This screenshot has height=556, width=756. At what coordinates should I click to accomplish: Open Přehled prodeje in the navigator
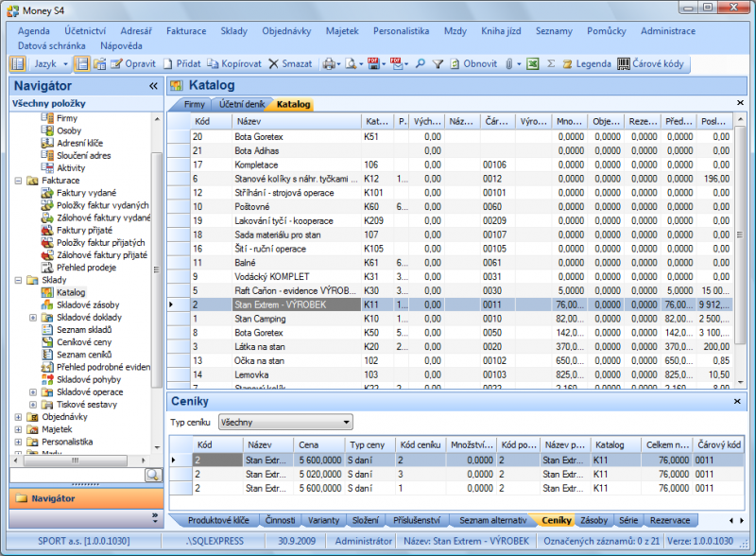[x=86, y=268]
